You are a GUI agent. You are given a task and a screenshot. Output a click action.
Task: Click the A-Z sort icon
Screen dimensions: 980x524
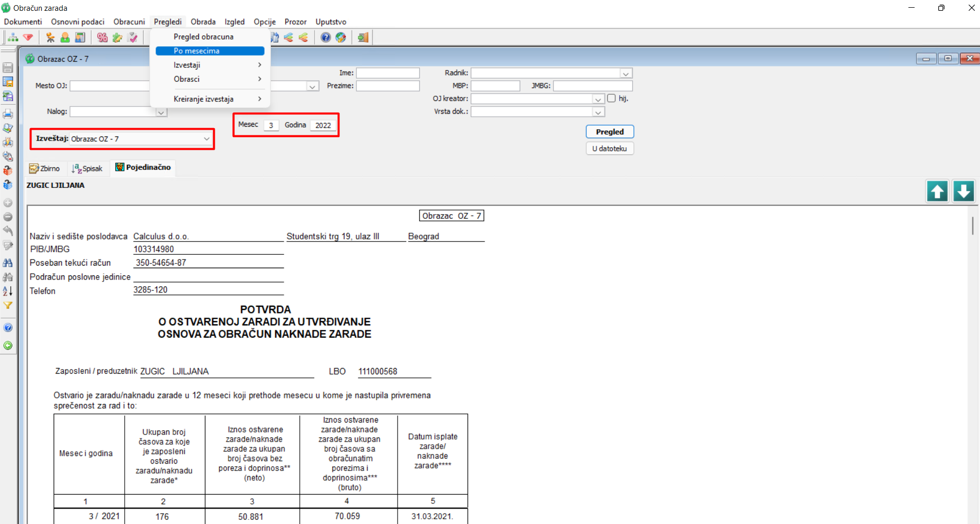pos(8,291)
